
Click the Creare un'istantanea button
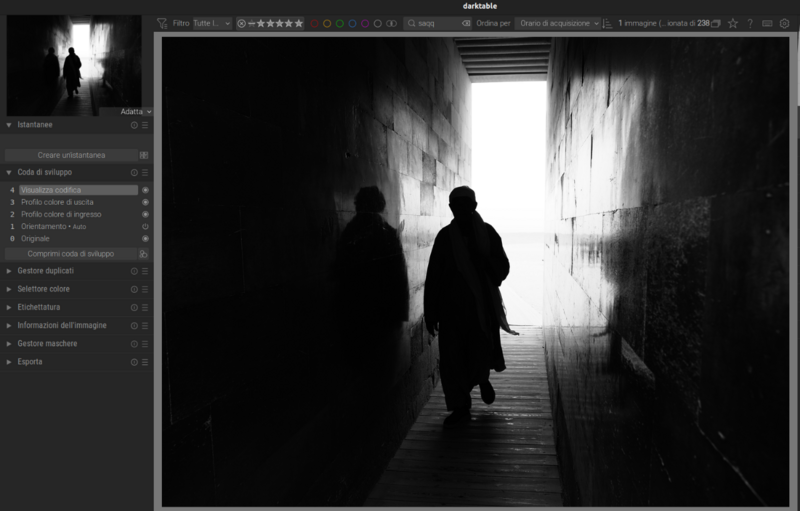coord(71,155)
